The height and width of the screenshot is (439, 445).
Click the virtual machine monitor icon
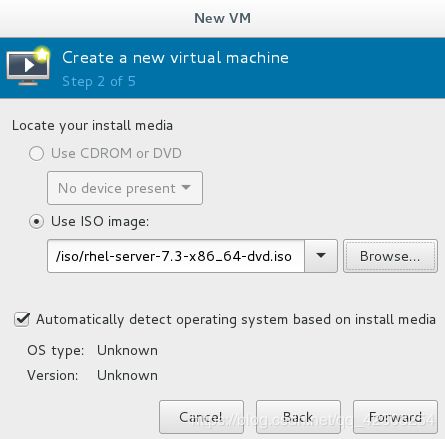[28, 66]
